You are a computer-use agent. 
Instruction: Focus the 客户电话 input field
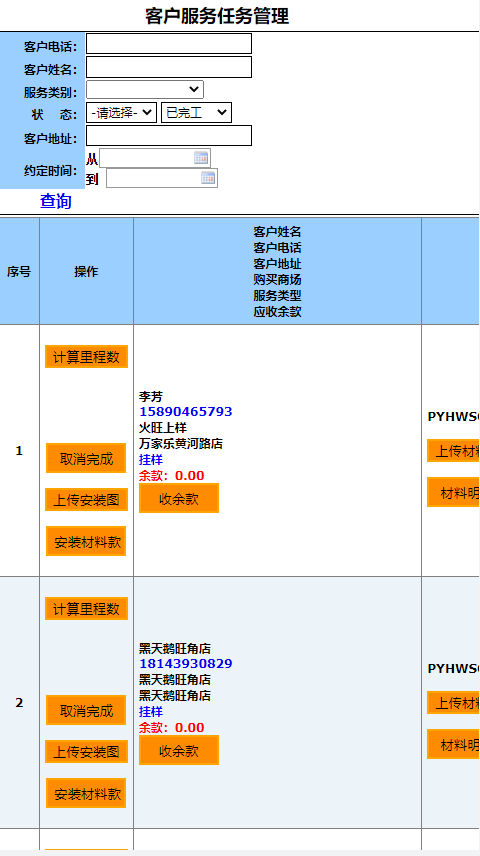[x=169, y=44]
